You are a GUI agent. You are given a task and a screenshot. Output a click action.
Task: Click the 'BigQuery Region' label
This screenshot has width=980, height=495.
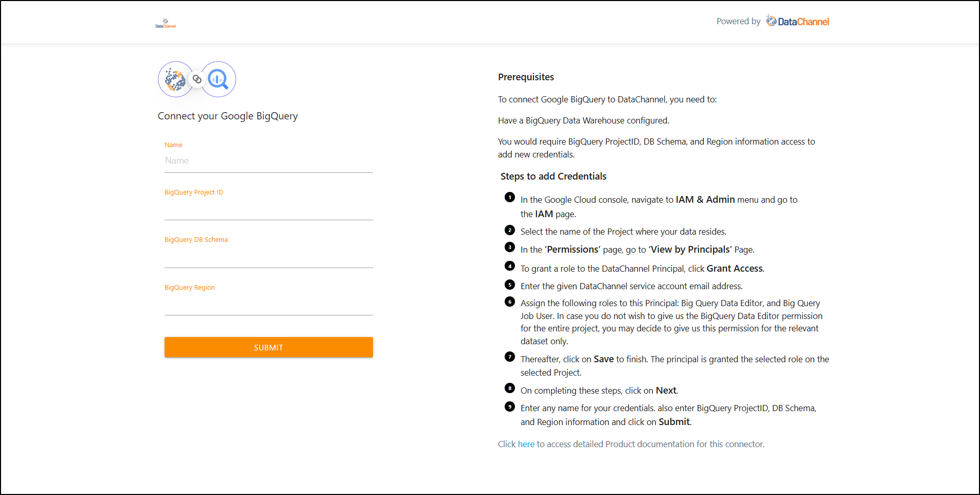pyautogui.click(x=190, y=288)
